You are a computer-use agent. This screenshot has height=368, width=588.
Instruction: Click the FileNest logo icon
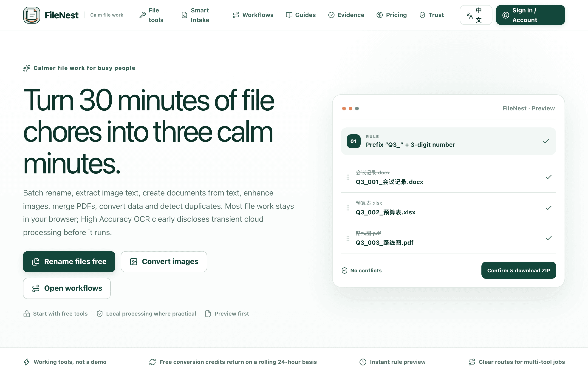pyautogui.click(x=32, y=15)
